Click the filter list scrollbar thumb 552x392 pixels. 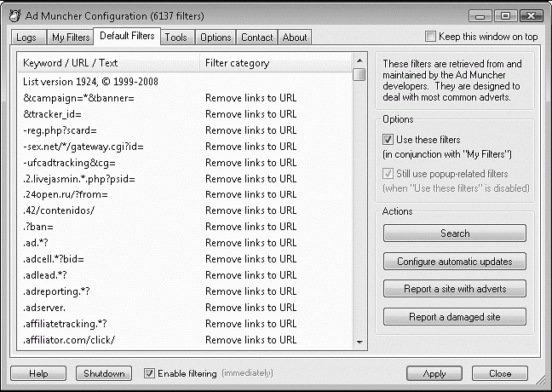tap(359, 75)
